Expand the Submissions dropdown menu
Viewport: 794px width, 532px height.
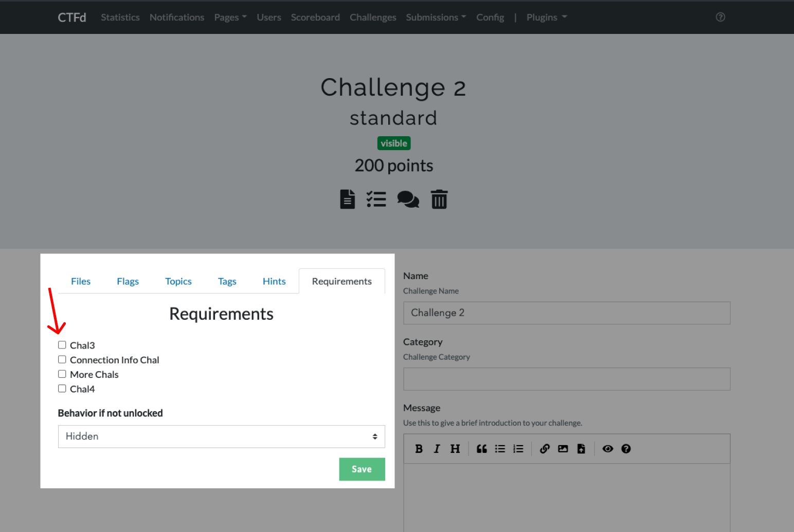(x=436, y=17)
